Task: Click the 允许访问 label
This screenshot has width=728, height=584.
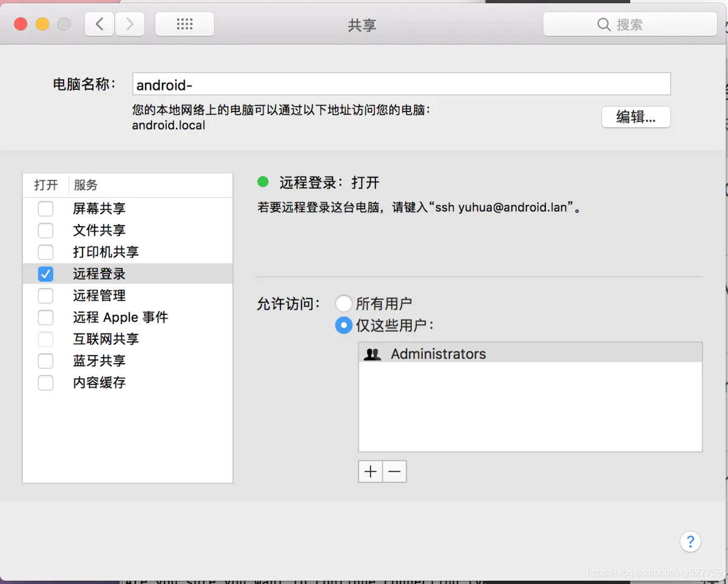Action: pyautogui.click(x=288, y=304)
